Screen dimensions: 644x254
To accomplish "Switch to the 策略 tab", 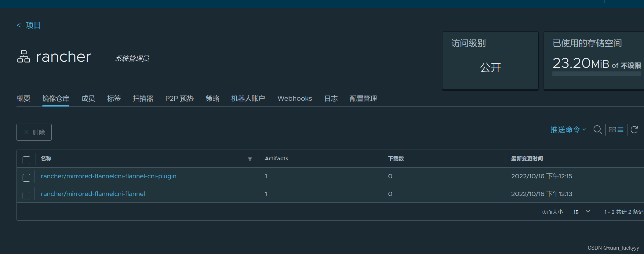I will pyautogui.click(x=213, y=99).
